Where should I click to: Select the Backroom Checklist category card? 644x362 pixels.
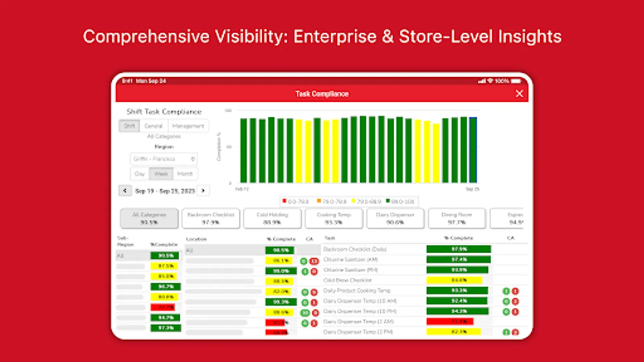[211, 218]
